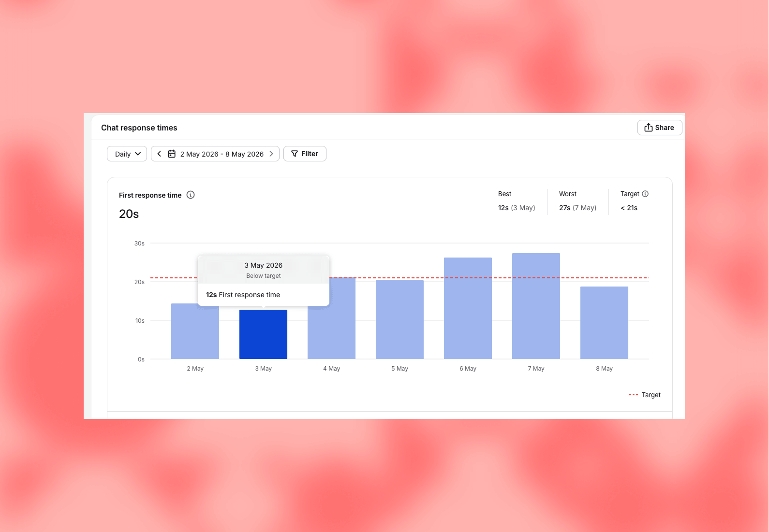The width and height of the screenshot is (769, 532).
Task: Select the 2 May bar
Action: tap(195, 331)
